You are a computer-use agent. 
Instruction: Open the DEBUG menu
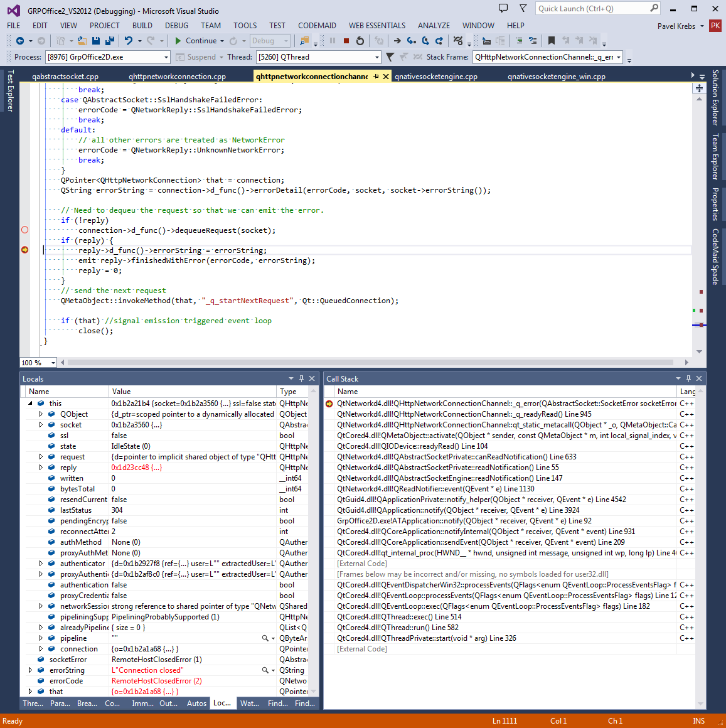coord(176,26)
